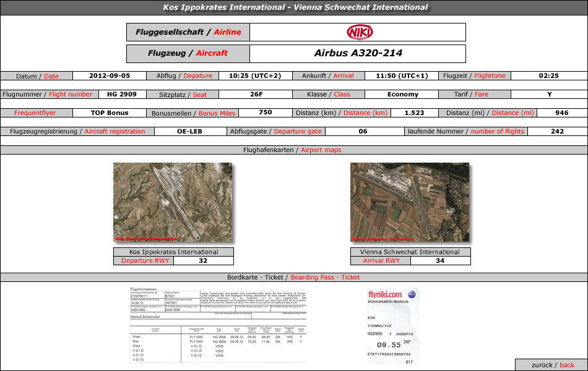Image resolution: width=588 pixels, height=371 pixels.
Task: Click the Bonusmeilen / Bonus Miles label
Action: pos(192,113)
